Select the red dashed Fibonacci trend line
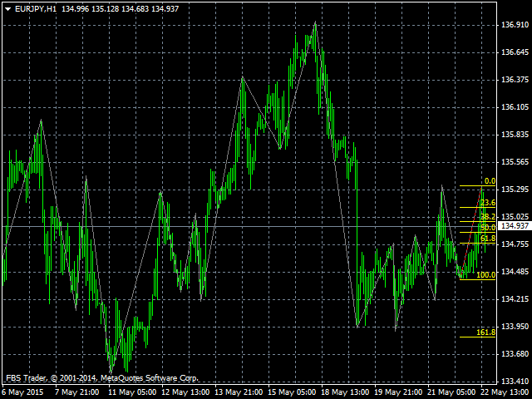 click(471, 233)
